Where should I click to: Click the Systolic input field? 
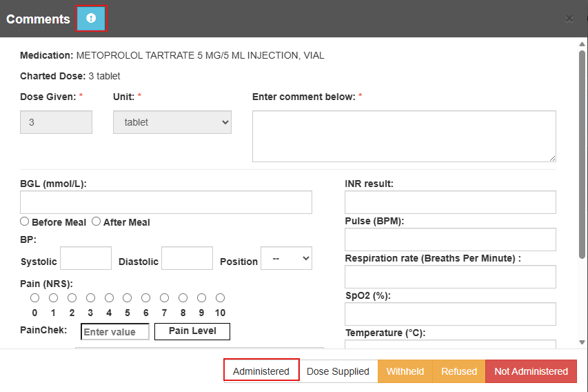[x=86, y=258]
